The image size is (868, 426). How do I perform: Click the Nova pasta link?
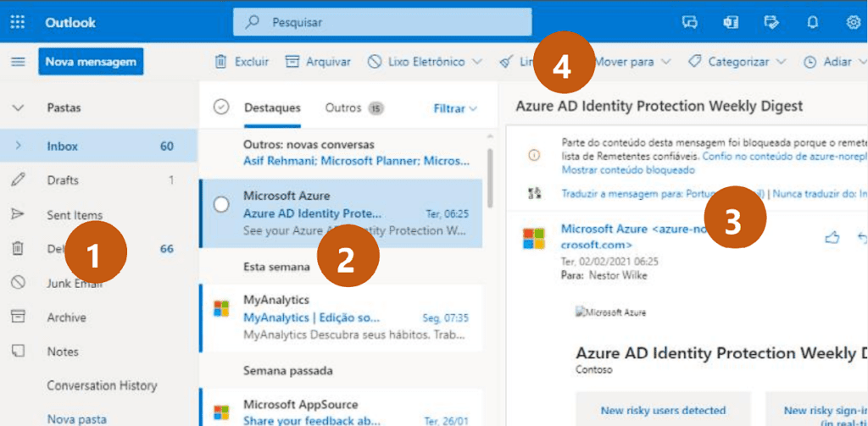click(76, 419)
